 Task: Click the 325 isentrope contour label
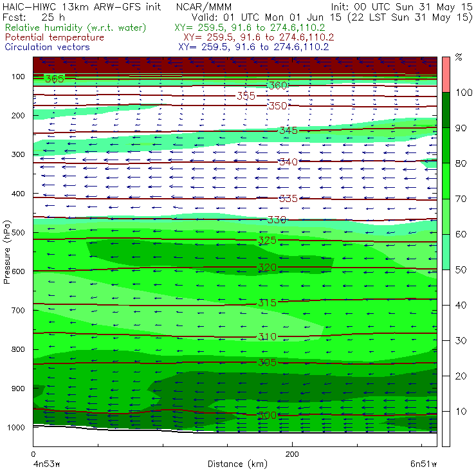[267, 241]
